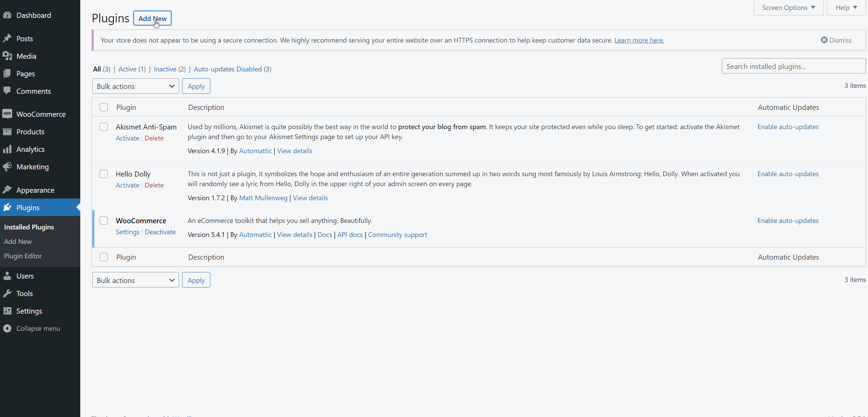Click the Media library icon
The height and width of the screenshot is (417, 868).
[7, 56]
